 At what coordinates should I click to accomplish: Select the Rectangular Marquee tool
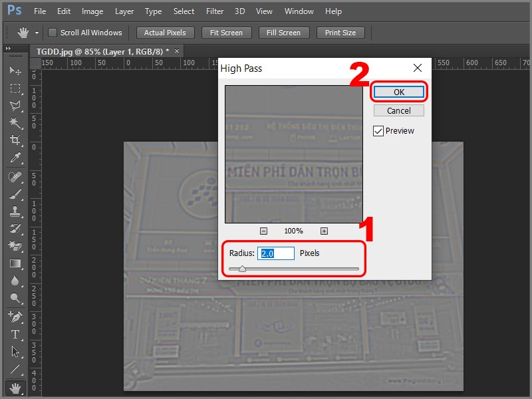(15, 88)
